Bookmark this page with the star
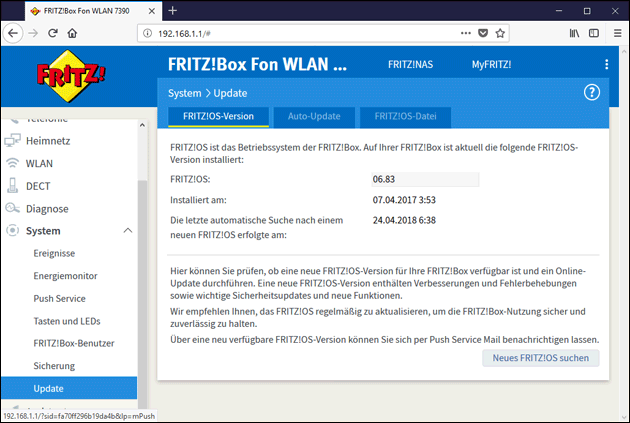The height and width of the screenshot is (423, 630). click(500, 33)
